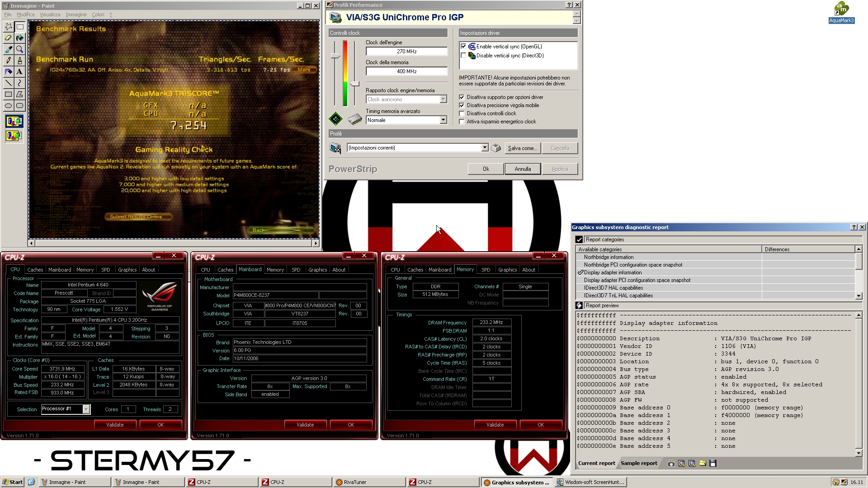Toggle the Report categories checkbox

pyautogui.click(x=579, y=239)
